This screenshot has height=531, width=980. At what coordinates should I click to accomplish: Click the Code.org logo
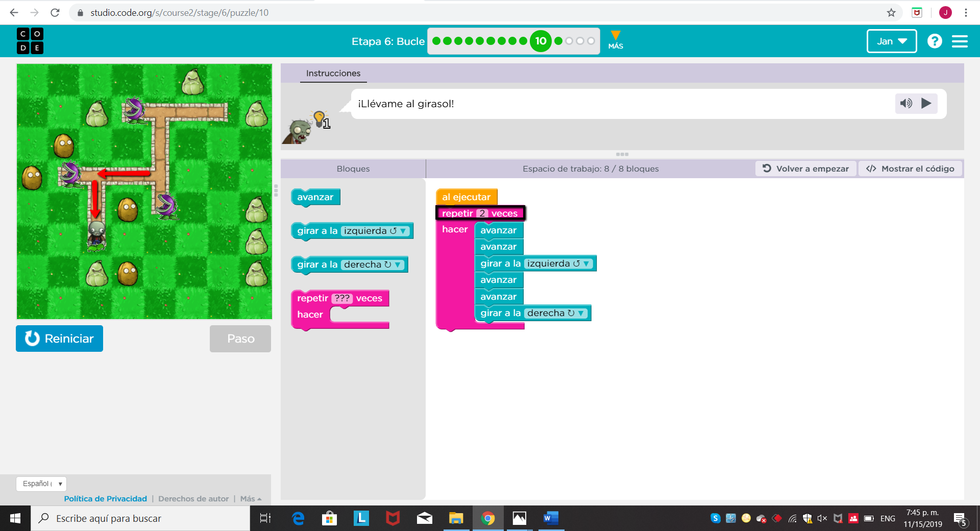(30, 41)
